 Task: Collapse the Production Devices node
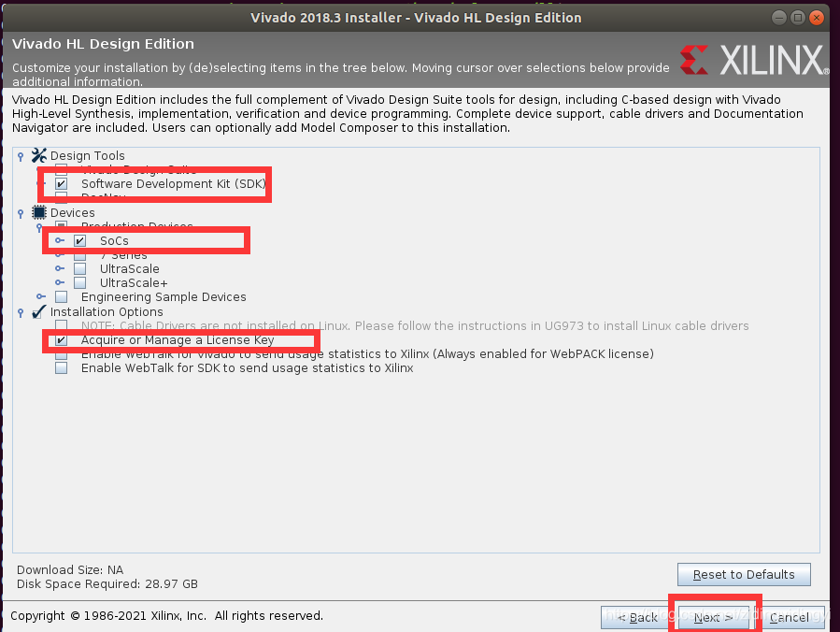[39, 227]
